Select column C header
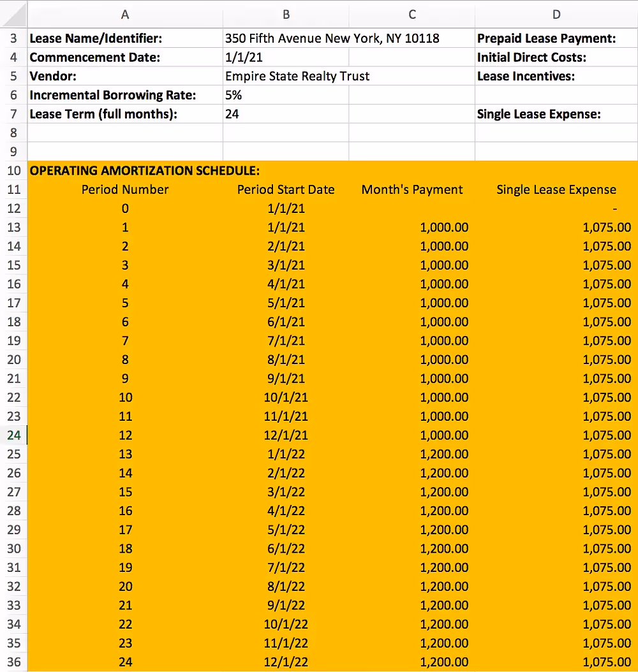 coord(412,14)
